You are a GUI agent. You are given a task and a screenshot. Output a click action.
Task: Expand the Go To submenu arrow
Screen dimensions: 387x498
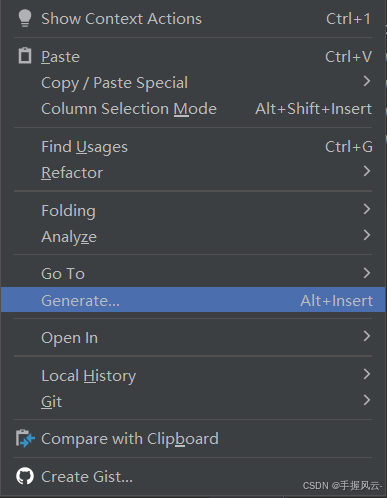click(367, 273)
